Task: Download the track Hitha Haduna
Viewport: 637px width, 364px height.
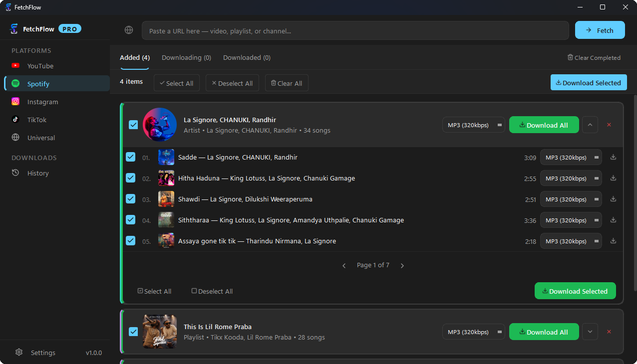Action: click(x=614, y=178)
